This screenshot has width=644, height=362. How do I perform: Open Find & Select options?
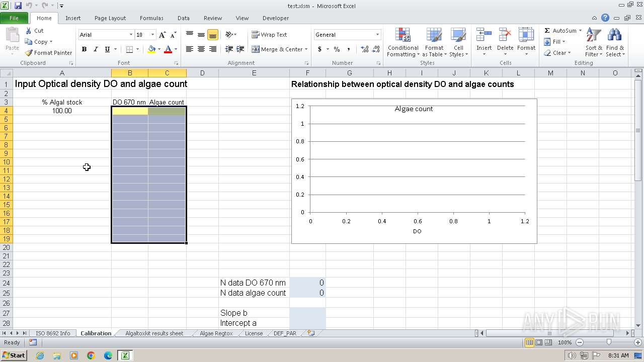tap(615, 42)
